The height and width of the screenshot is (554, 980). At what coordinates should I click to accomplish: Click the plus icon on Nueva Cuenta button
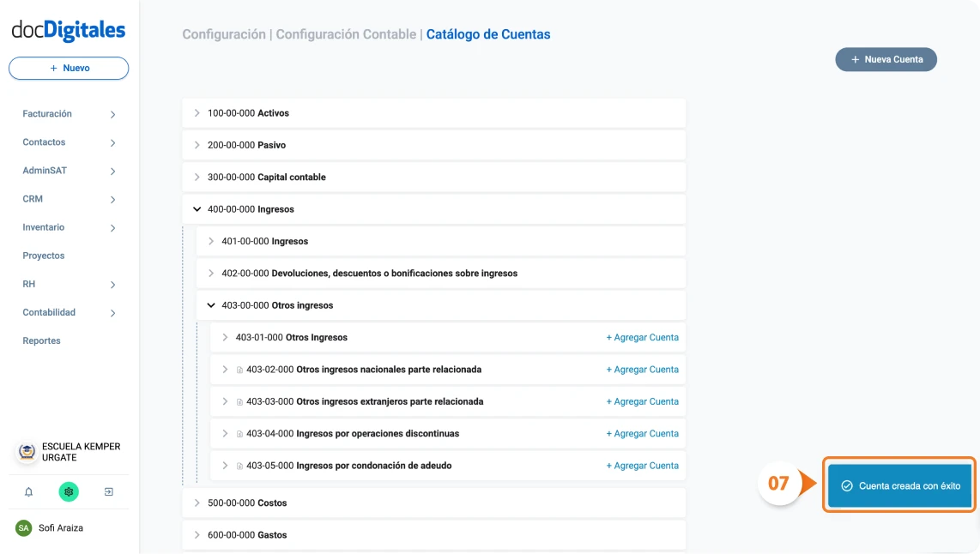pyautogui.click(x=855, y=59)
